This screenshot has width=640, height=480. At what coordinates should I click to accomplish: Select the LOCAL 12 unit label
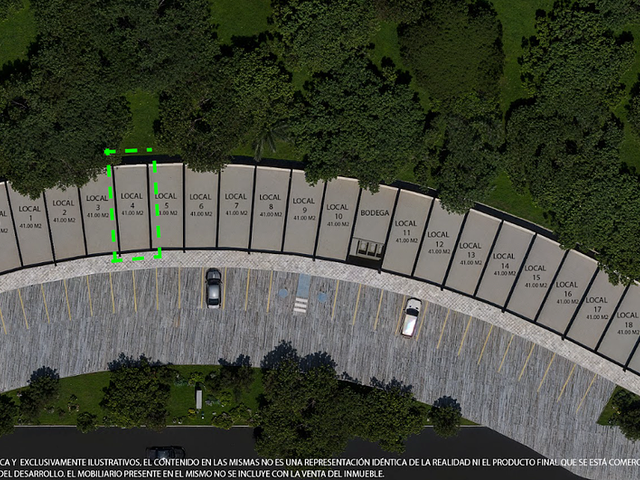point(438,239)
